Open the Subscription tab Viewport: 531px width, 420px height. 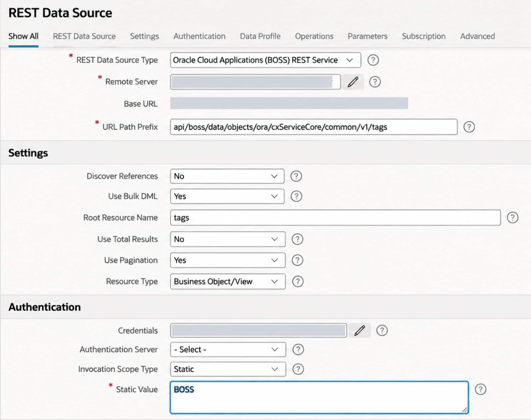pos(424,36)
